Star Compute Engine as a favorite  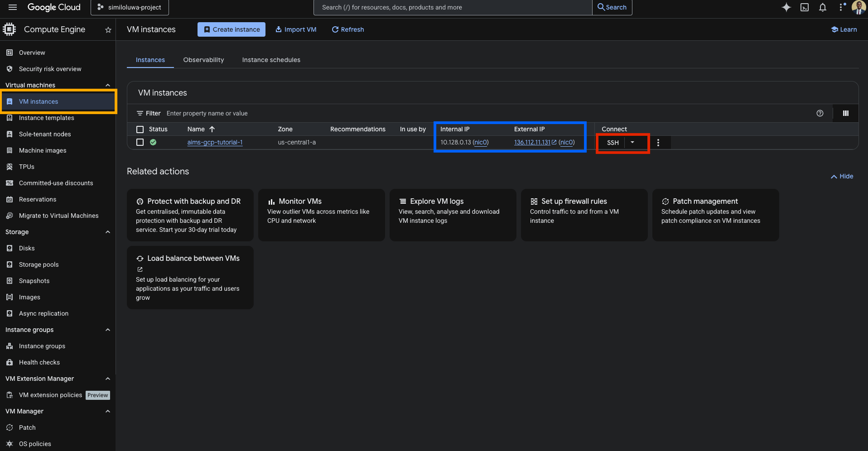tap(108, 30)
